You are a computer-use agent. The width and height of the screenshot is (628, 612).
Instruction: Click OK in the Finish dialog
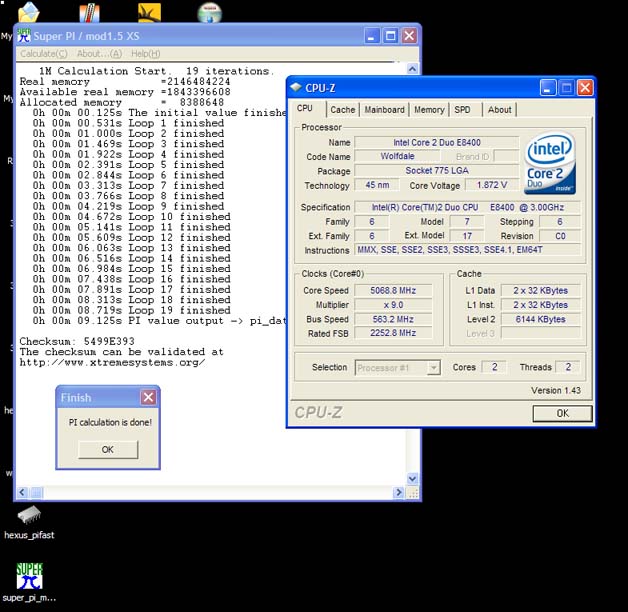[108, 449]
